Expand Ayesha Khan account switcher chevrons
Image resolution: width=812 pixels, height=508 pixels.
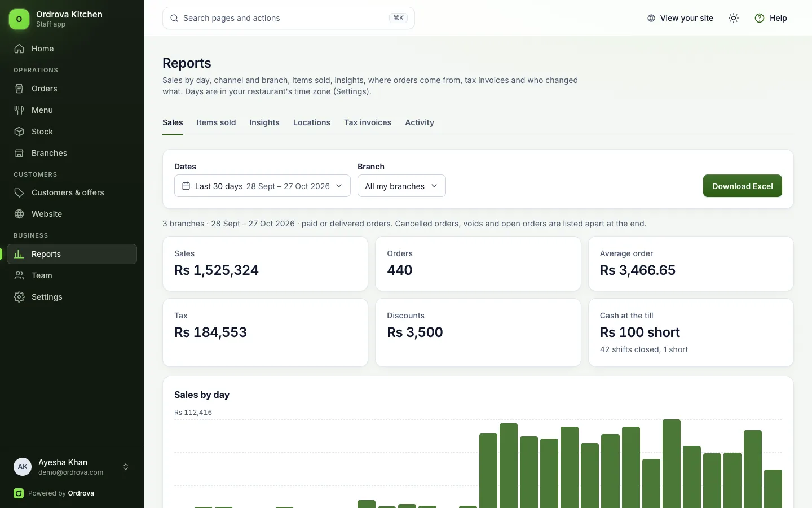(x=126, y=467)
